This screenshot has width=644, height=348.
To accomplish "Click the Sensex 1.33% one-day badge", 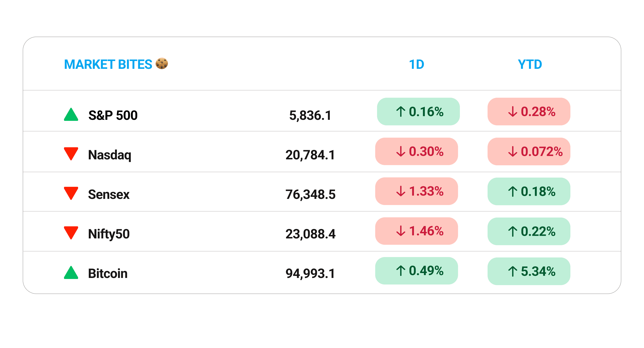I will point(416,191).
